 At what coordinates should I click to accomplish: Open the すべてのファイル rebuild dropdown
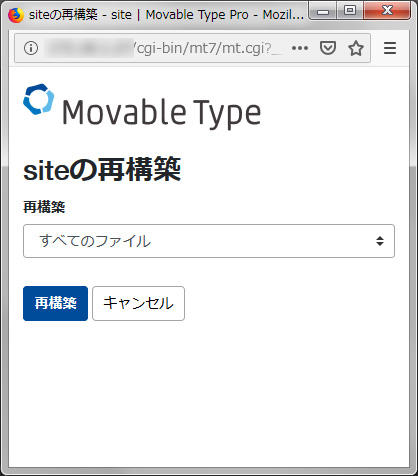[x=209, y=241]
